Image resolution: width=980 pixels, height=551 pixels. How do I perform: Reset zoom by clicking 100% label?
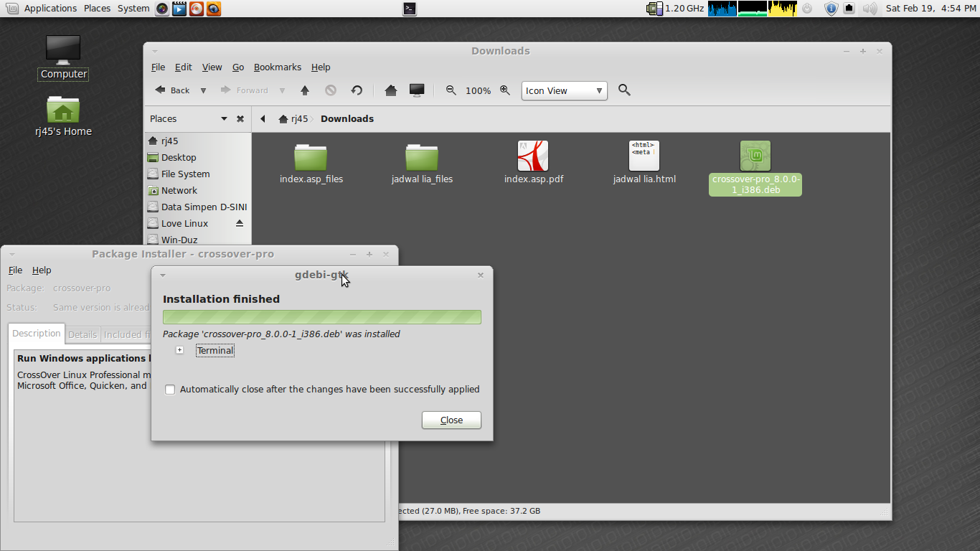point(478,91)
